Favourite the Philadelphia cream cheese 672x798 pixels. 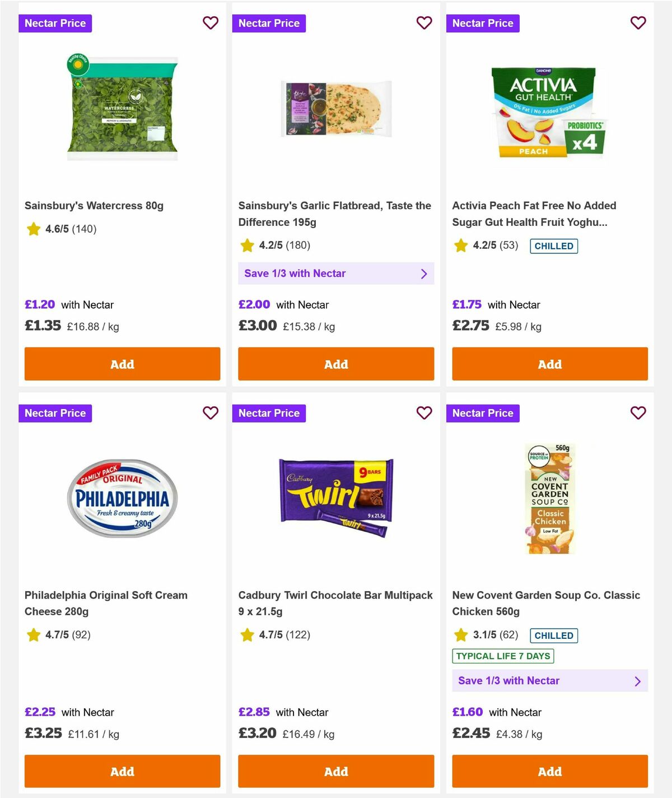click(x=211, y=413)
